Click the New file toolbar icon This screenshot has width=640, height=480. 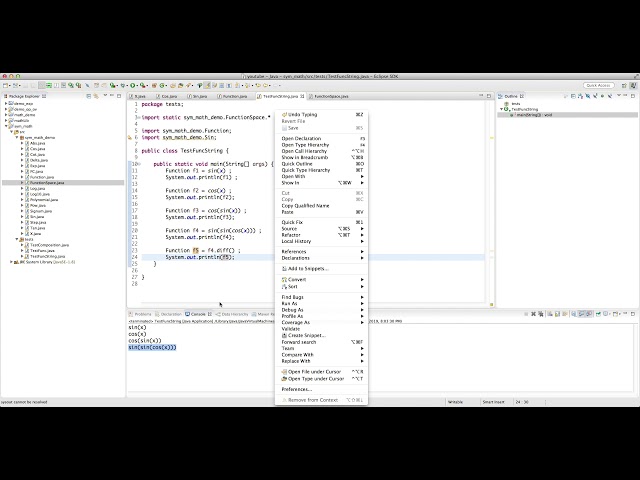[x=5, y=85]
